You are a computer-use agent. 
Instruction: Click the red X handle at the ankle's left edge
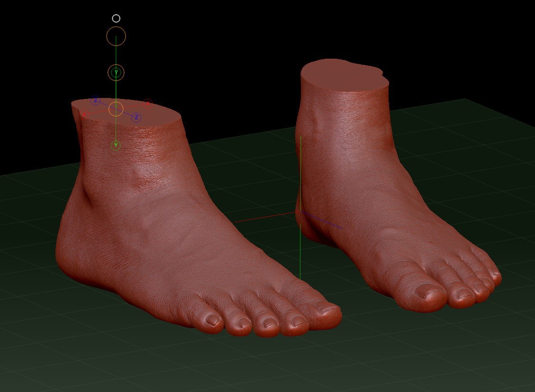coord(84,115)
